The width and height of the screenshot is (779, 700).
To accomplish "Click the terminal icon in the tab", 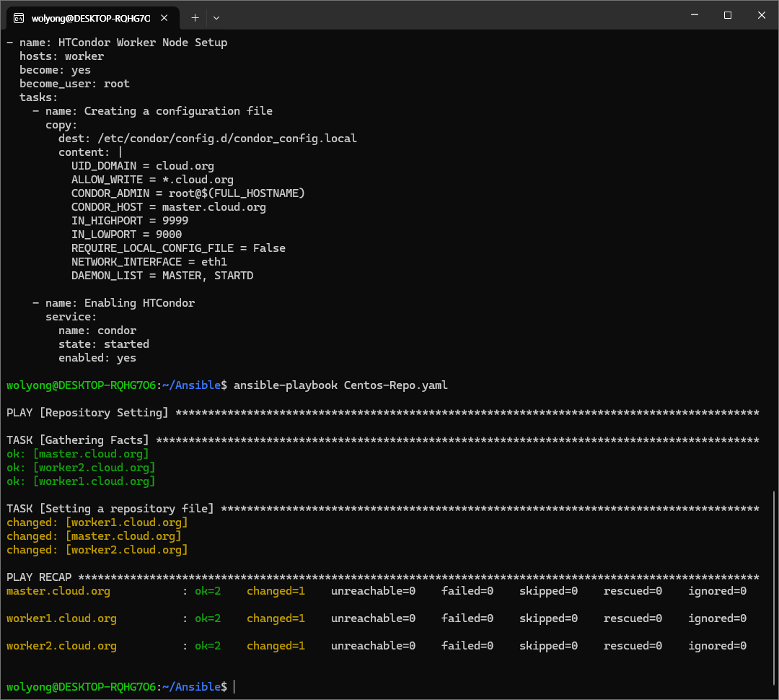I will click(x=19, y=17).
